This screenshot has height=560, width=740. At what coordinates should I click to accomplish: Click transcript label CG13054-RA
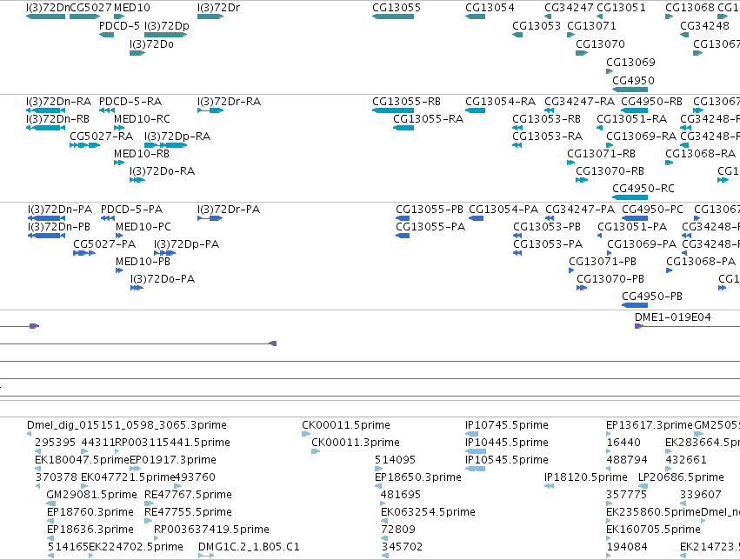coord(500,102)
